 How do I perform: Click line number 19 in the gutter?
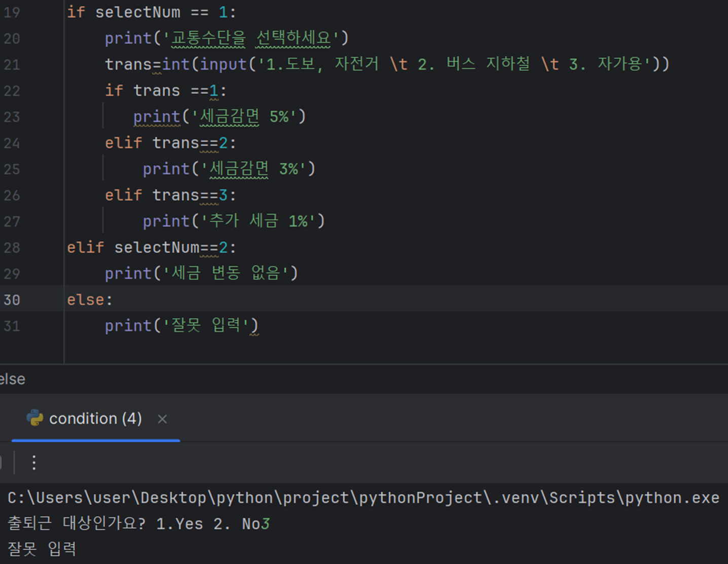click(12, 12)
